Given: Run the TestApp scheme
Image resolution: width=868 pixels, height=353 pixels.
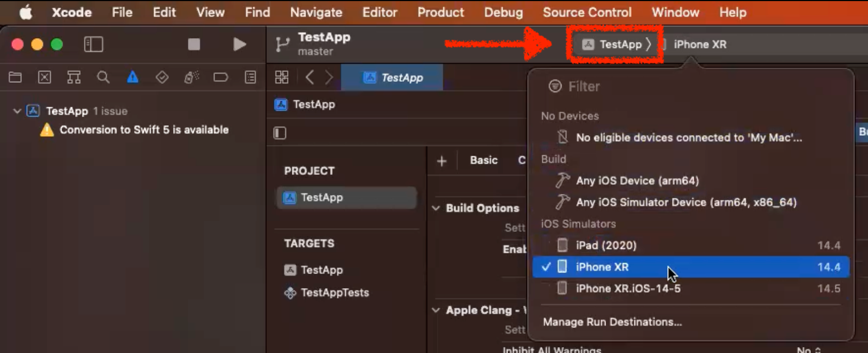Looking at the screenshot, I should [239, 44].
